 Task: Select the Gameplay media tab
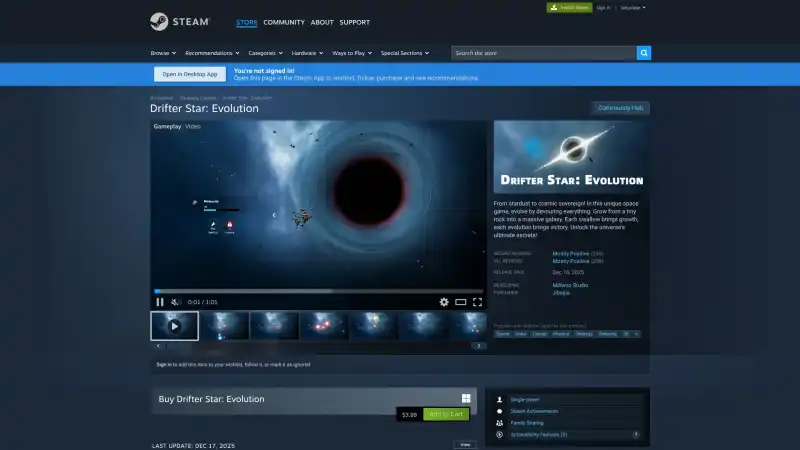click(x=167, y=127)
